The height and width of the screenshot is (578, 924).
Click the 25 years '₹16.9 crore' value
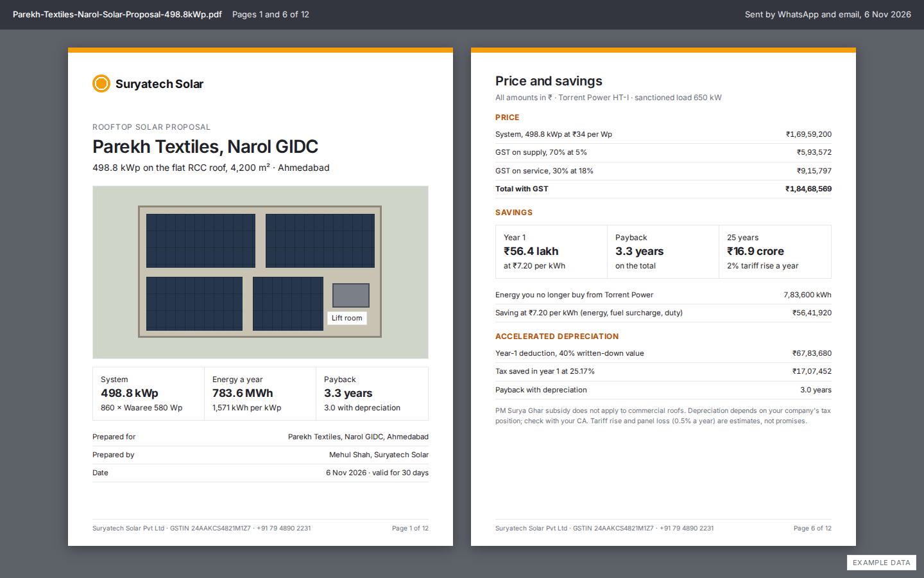tap(755, 251)
